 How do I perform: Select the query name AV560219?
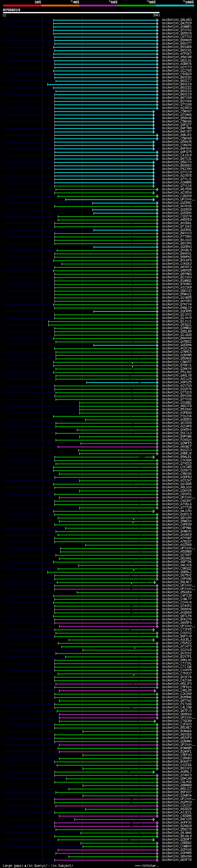(x=11, y=10)
